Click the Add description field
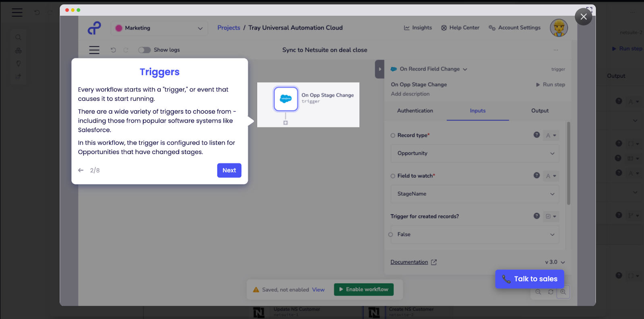The height and width of the screenshot is (319, 644). (410, 94)
